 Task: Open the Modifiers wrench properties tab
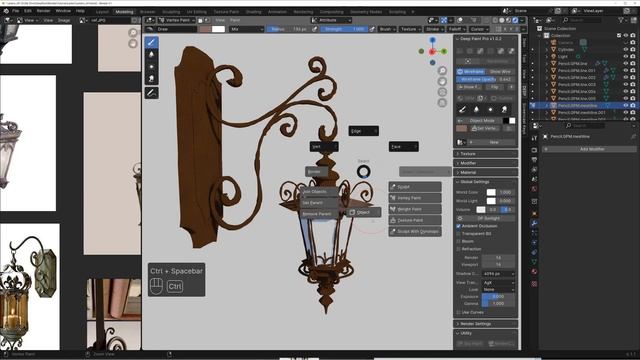pyautogui.click(x=534, y=223)
